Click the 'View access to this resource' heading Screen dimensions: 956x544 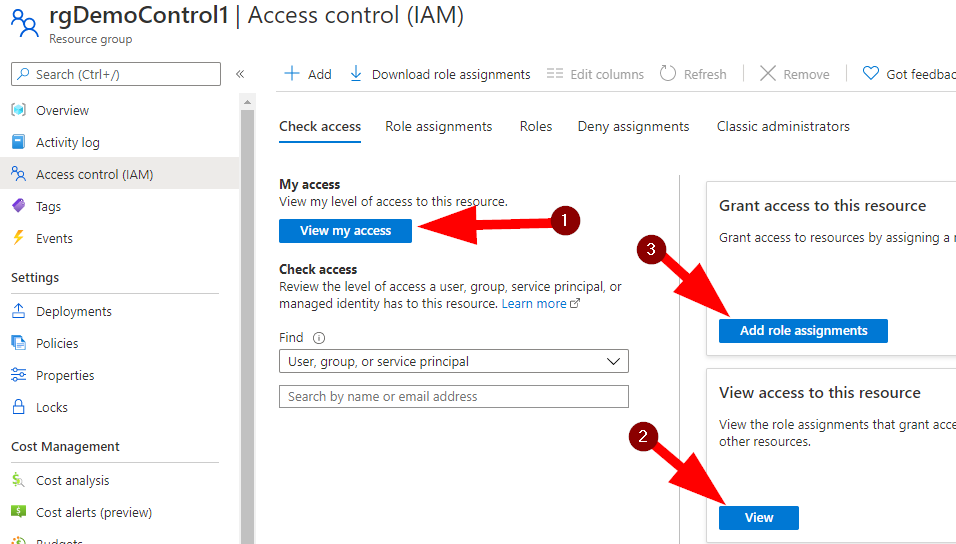click(x=819, y=393)
